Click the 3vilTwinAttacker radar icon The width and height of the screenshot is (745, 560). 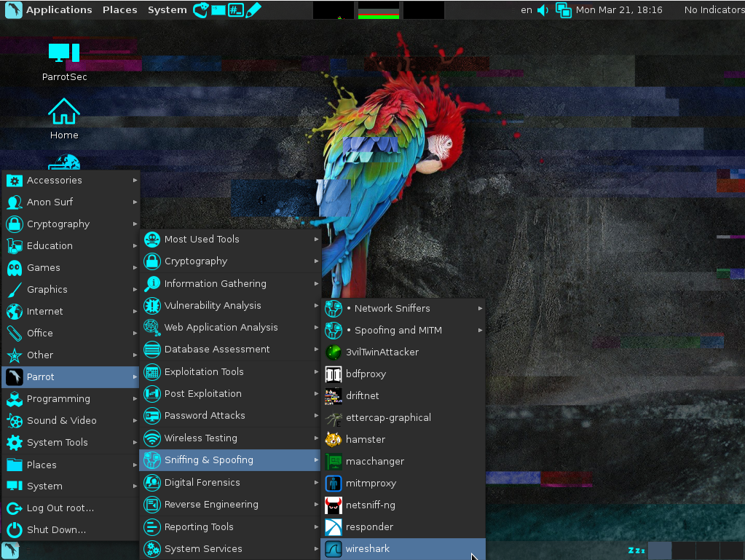tap(333, 352)
